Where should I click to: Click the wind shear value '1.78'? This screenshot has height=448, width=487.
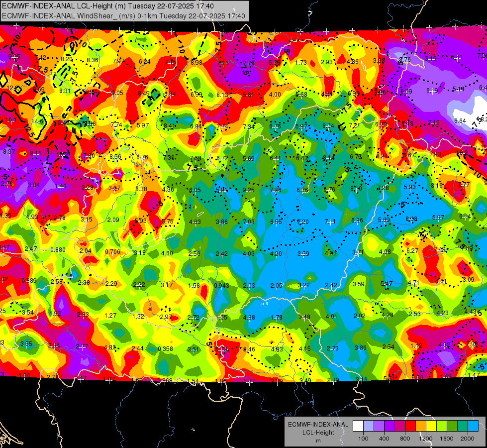click(277, 317)
